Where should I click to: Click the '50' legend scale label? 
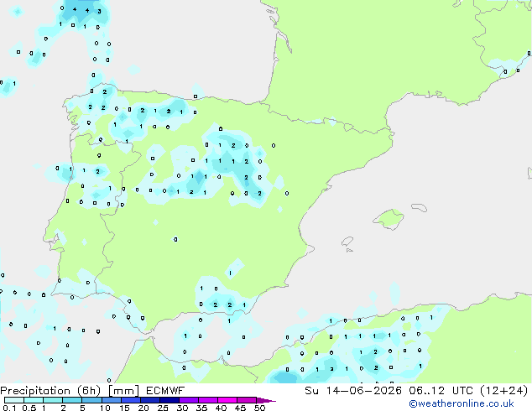(259, 408)
